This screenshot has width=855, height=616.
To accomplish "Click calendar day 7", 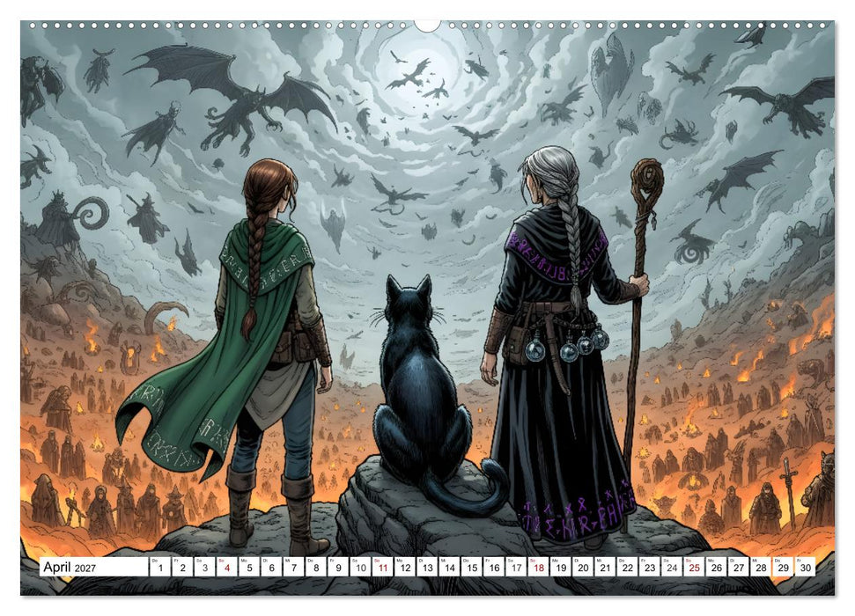I will point(293,567).
